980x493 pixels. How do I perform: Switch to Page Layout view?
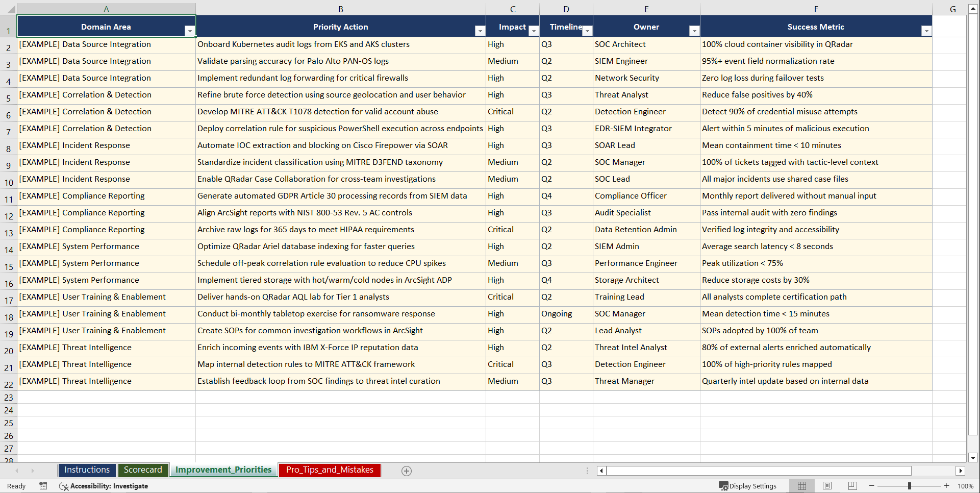pos(827,486)
